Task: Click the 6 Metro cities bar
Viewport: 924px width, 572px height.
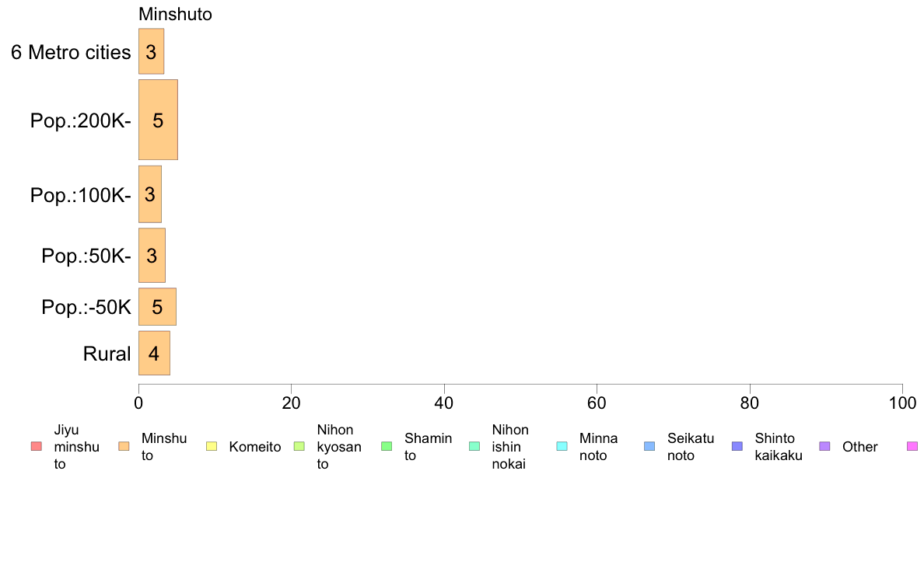Action: tap(152, 51)
